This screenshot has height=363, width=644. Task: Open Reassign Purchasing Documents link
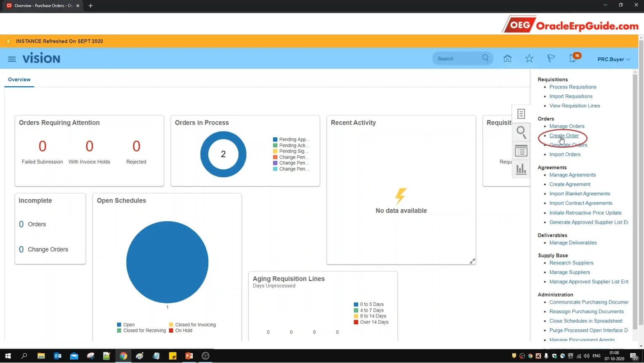click(x=586, y=312)
